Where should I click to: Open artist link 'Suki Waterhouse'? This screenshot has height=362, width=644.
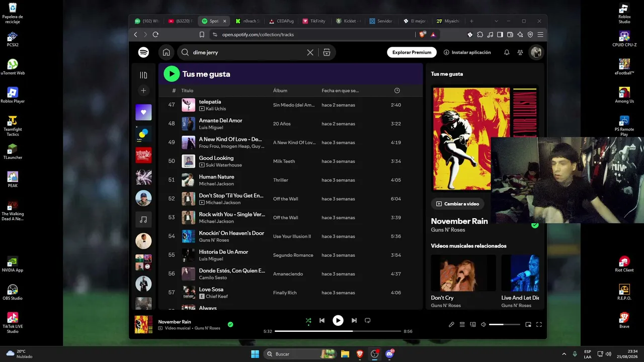point(224,165)
